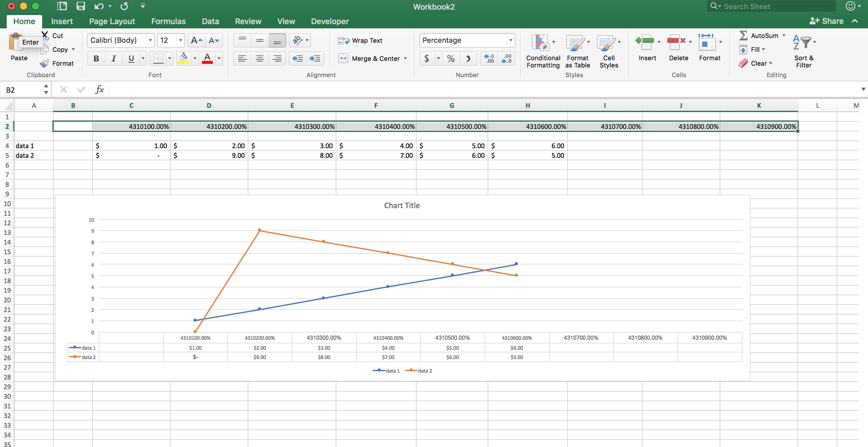This screenshot has height=447, width=868.
Task: Open the workbook template icon
Action: click(62, 6)
